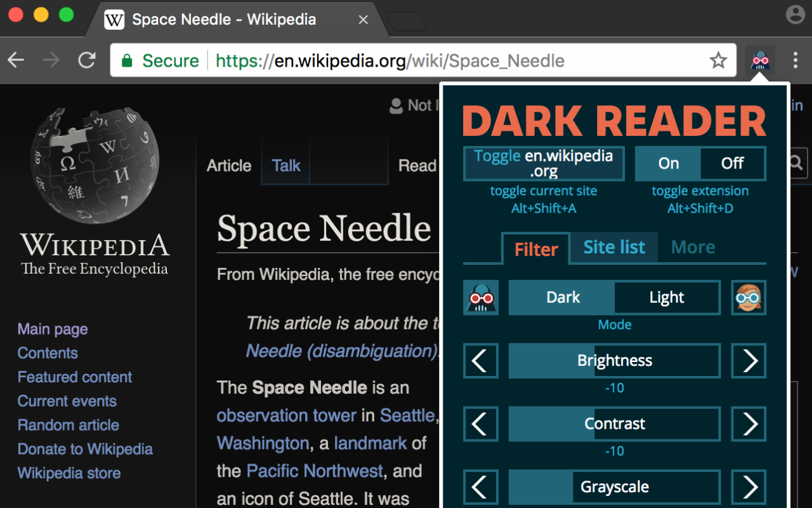Viewport: 812px width, 508px height.
Task: Open the Random article link
Action: (x=68, y=425)
